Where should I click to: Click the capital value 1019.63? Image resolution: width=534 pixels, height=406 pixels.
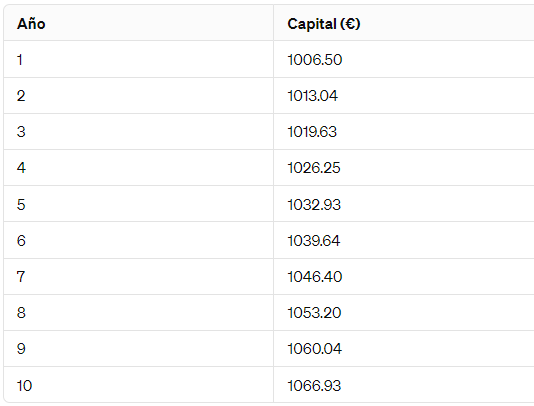pyautogui.click(x=312, y=131)
